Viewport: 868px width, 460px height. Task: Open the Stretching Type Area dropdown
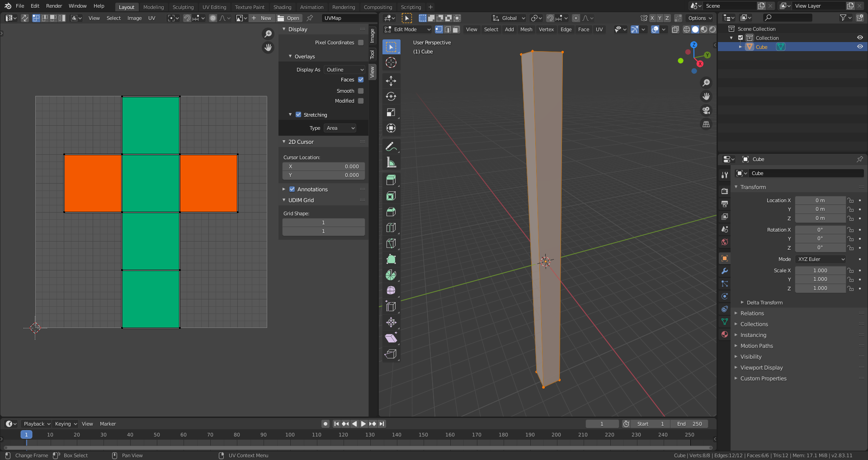pos(340,128)
